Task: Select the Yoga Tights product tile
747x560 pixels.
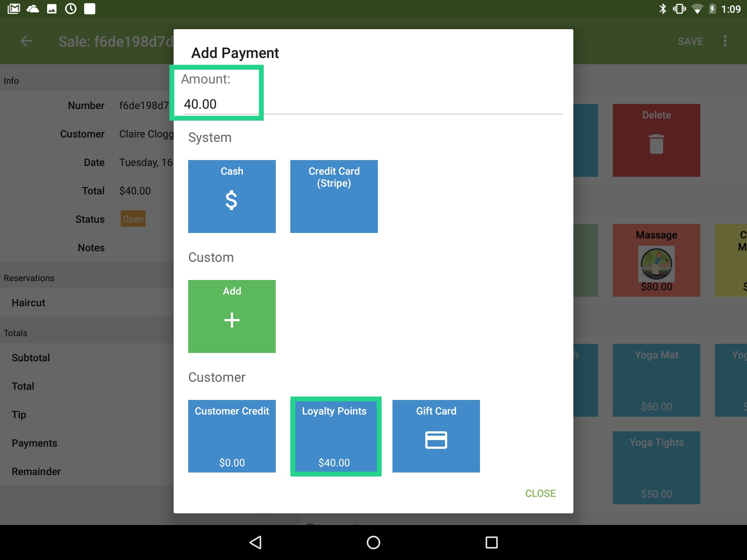Action: 656,468
